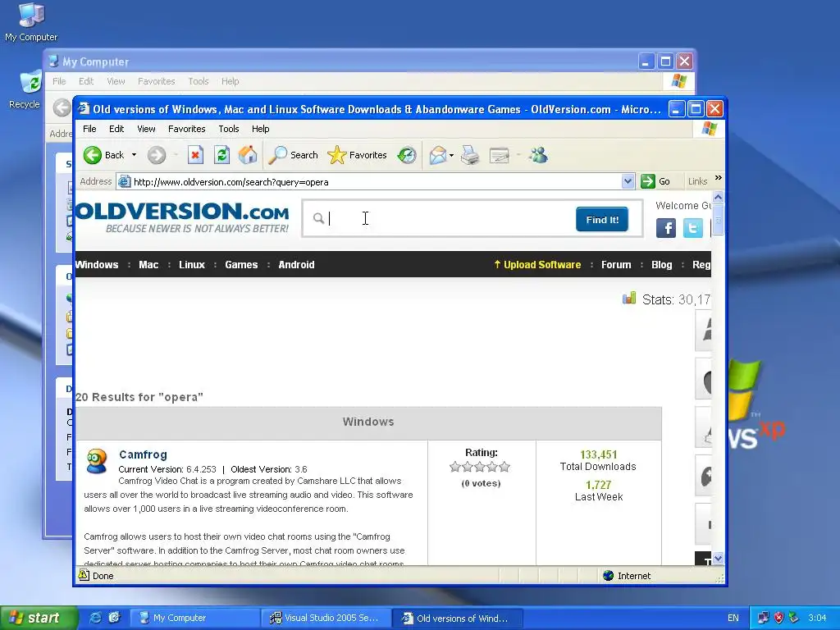Screen dimensions: 840x630
Task: Expand the Links toolbar chevron
Action: click(719, 178)
